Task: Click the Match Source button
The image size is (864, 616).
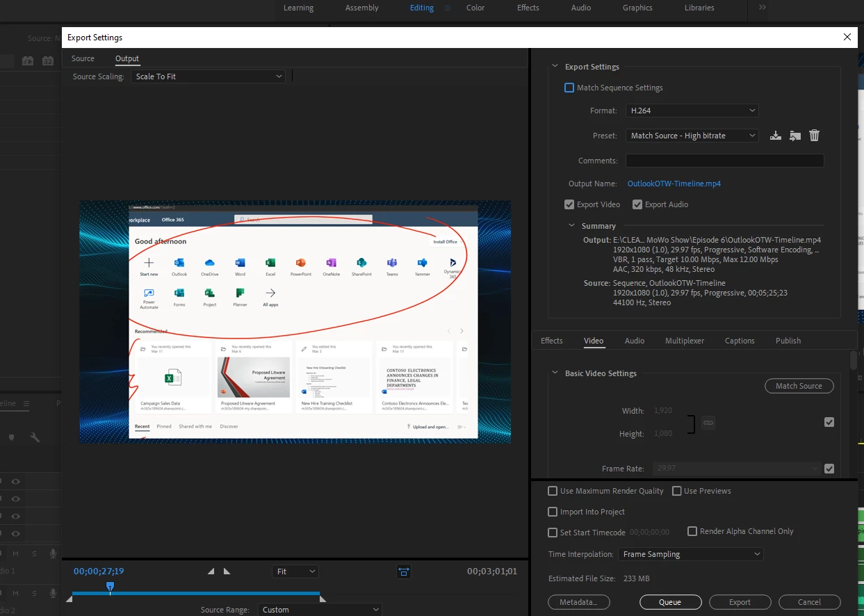Action: coord(799,386)
